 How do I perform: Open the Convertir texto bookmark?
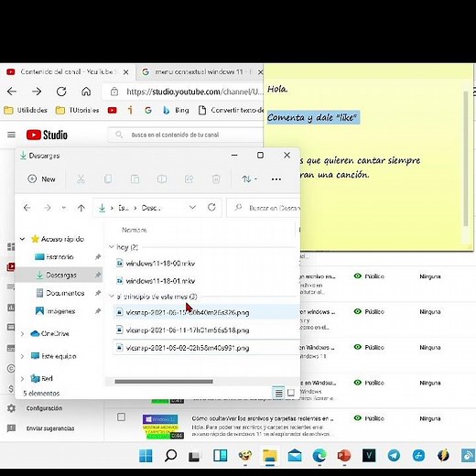(231, 110)
